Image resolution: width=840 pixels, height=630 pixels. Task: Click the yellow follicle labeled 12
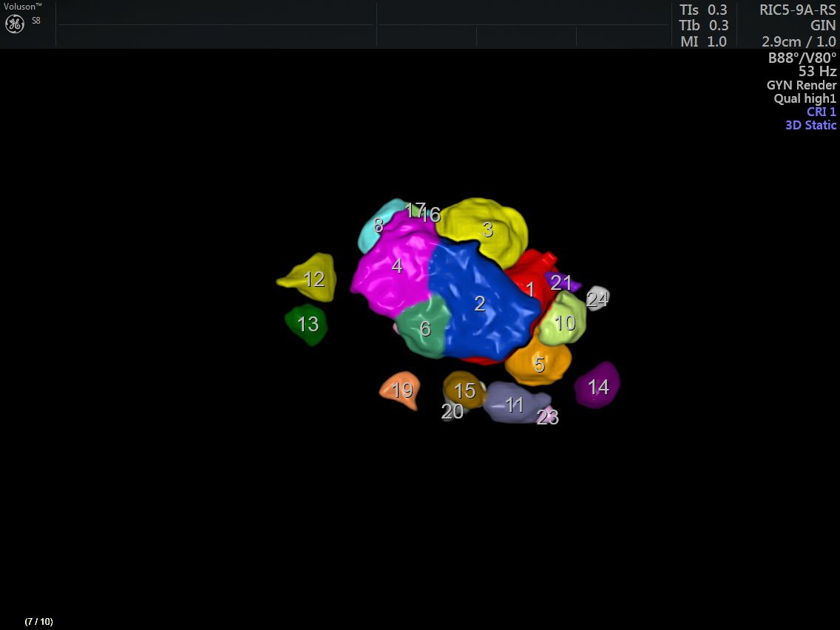312,279
